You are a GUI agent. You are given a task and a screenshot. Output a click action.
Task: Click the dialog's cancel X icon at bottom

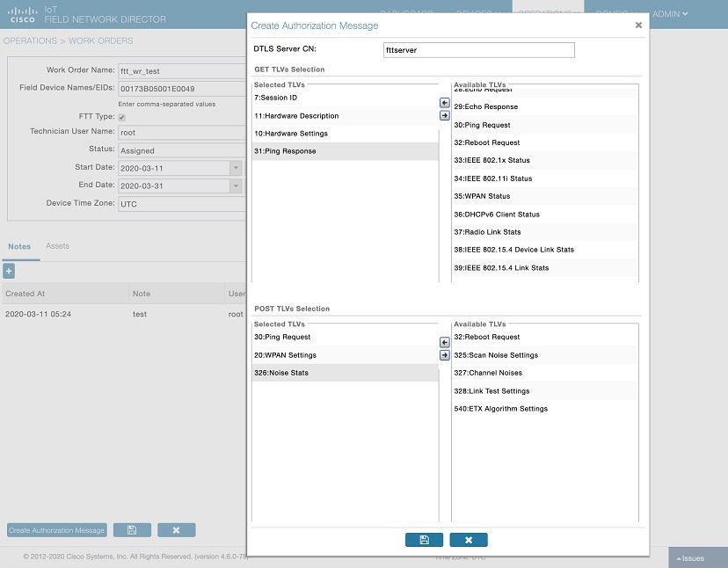click(x=468, y=540)
